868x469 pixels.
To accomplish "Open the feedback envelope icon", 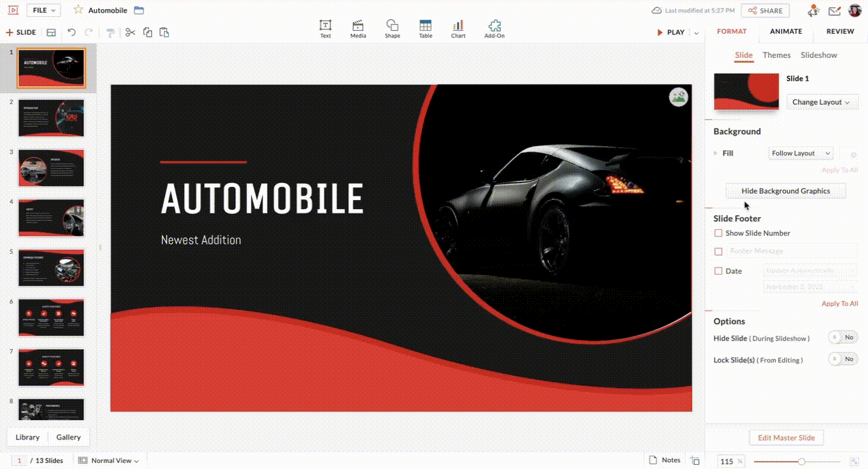I will 834,11.
